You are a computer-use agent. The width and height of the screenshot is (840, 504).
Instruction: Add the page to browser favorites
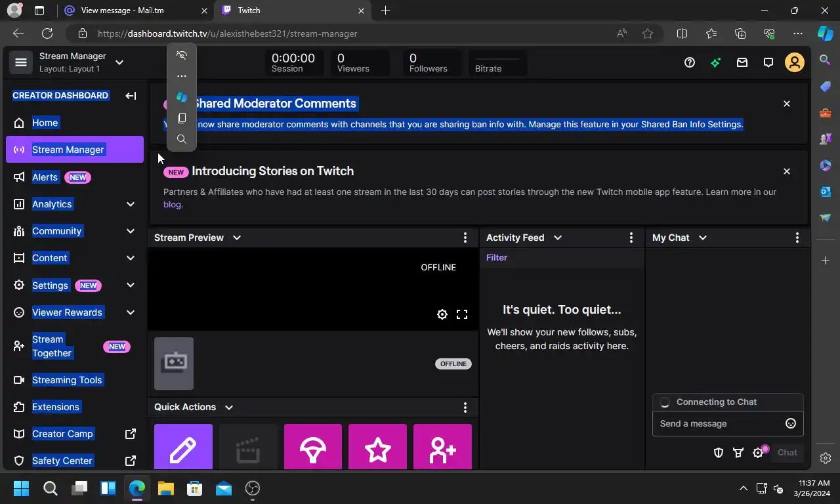648,33
